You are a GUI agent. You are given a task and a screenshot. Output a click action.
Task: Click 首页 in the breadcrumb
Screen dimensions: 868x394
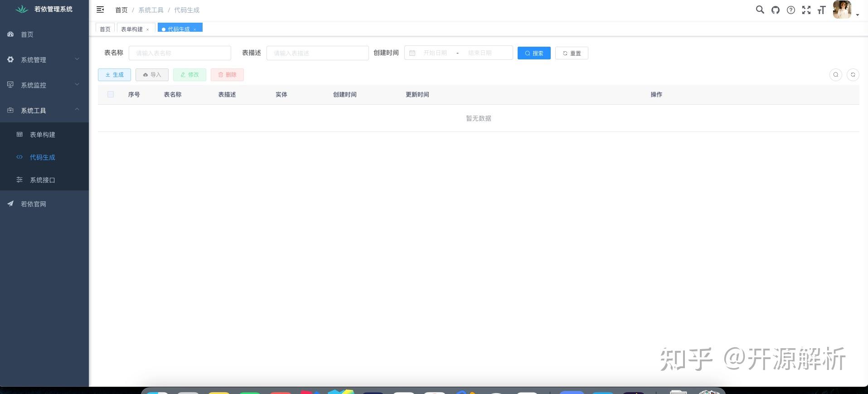point(121,10)
